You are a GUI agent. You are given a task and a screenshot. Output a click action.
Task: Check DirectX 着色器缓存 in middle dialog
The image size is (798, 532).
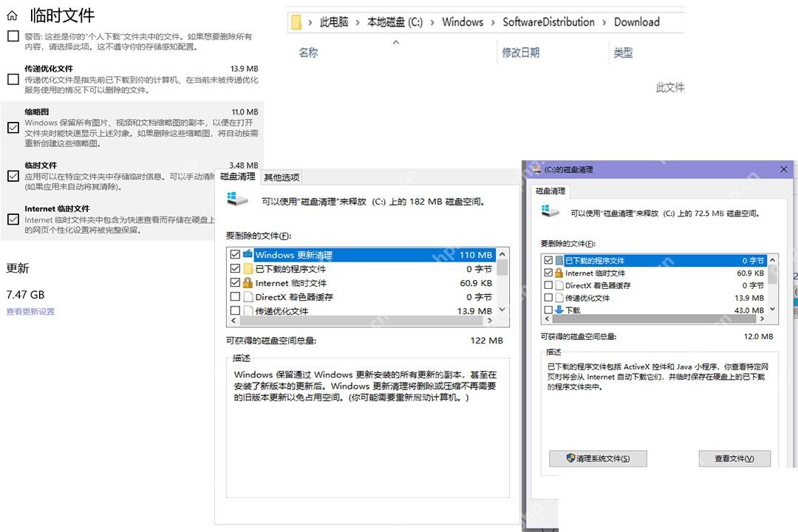(x=235, y=296)
